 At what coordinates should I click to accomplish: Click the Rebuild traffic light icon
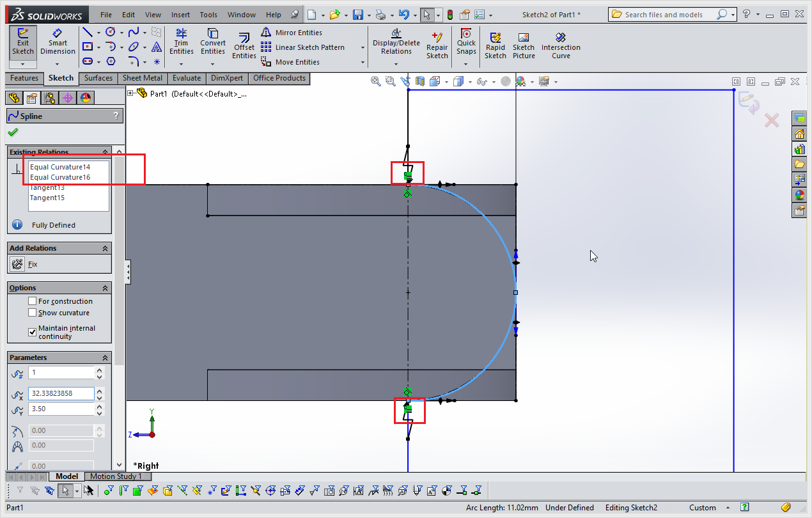point(449,15)
